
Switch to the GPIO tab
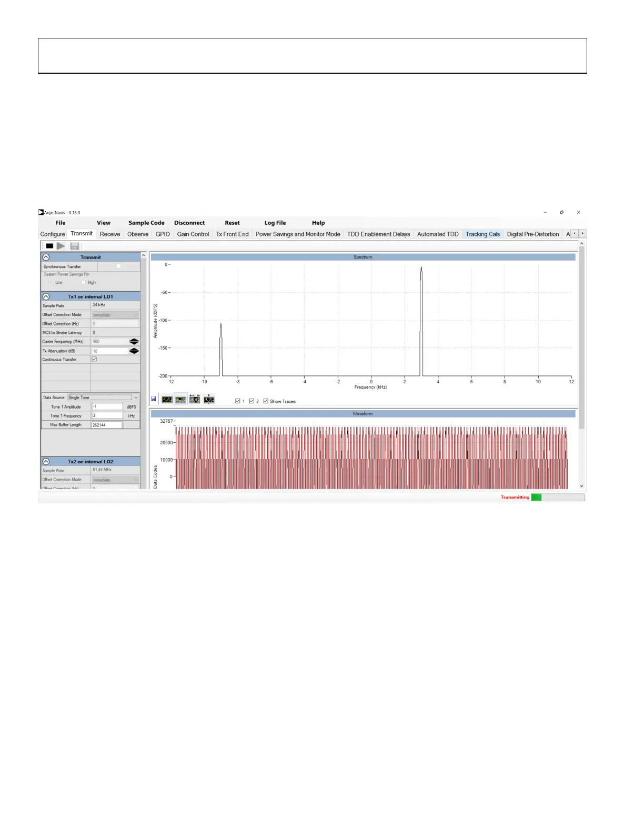tap(163, 234)
